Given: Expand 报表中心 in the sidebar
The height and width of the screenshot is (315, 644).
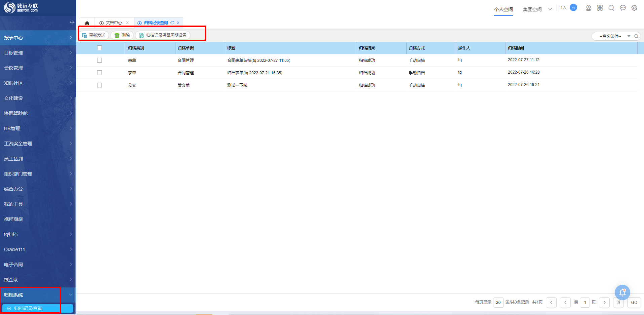Looking at the screenshot, I should pos(38,38).
